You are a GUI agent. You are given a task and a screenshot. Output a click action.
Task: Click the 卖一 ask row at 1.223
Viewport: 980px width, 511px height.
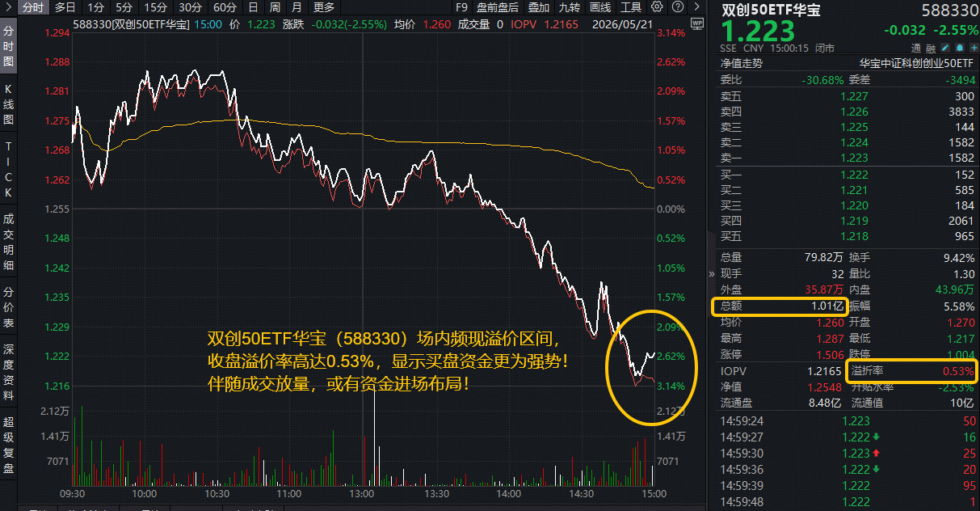pos(848,158)
